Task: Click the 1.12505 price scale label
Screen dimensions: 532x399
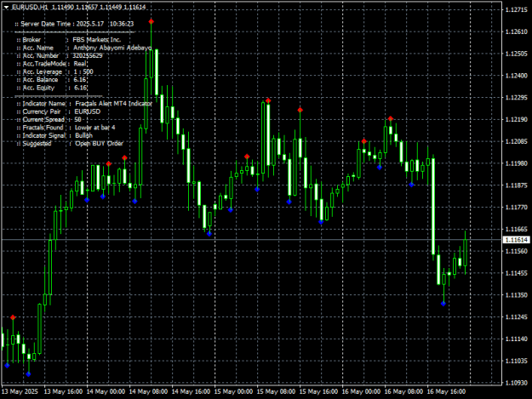Action: click(517, 54)
